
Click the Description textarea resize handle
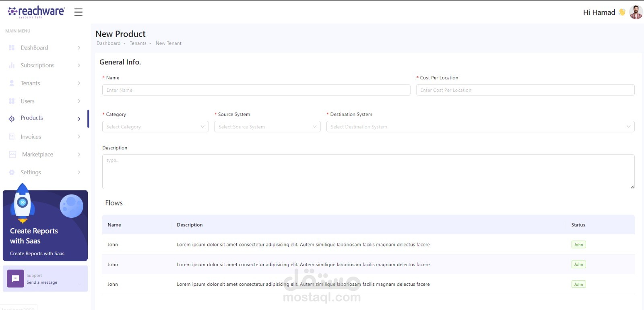tap(632, 187)
